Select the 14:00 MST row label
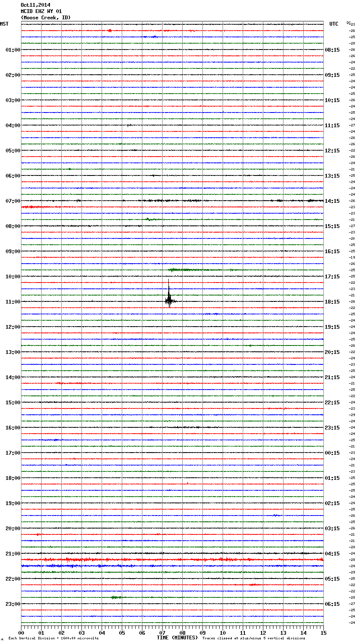357x644 pixels. pos(13,377)
